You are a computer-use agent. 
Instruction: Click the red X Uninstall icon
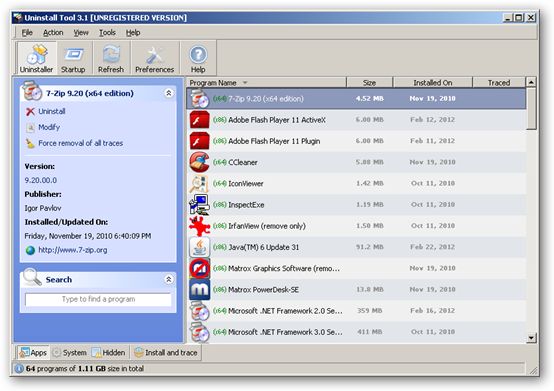point(30,112)
